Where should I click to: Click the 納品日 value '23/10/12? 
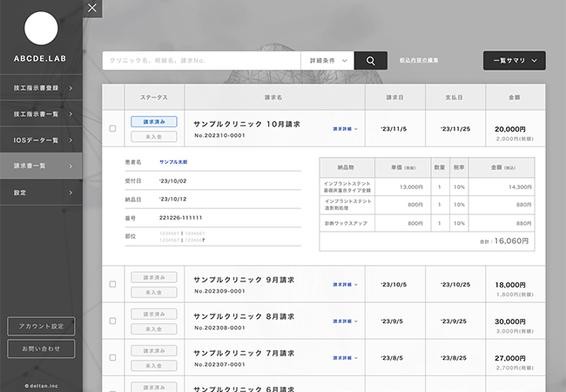(173, 199)
